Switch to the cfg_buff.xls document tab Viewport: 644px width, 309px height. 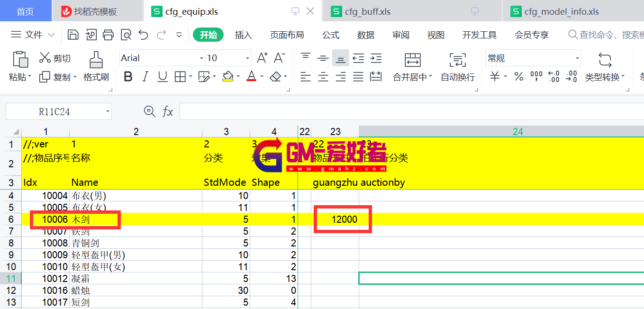pyautogui.click(x=367, y=11)
